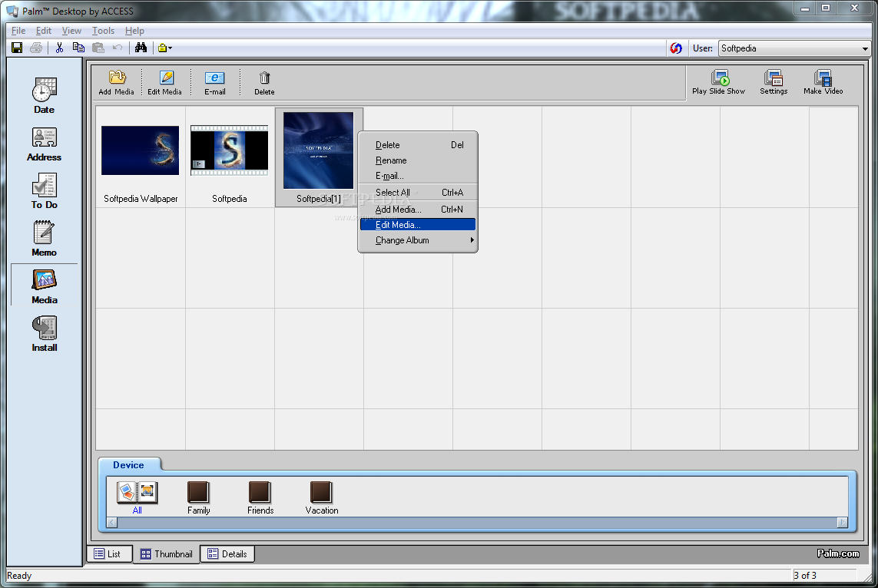
Task: Open the Tools menu
Action: pos(103,31)
